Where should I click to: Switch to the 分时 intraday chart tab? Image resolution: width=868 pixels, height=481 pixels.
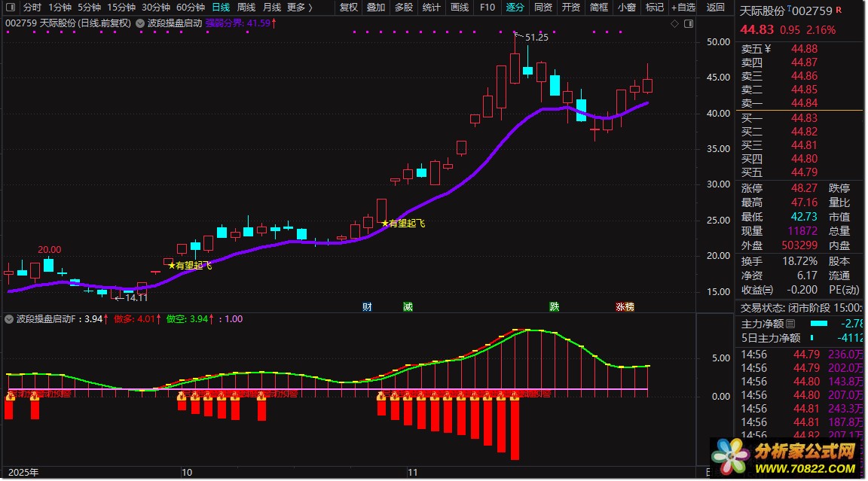(x=32, y=8)
